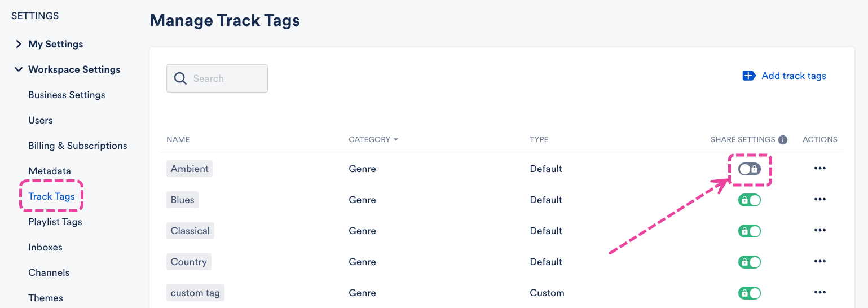Collapse the Workspace Settings section
This screenshot has width=868, height=308.
19,69
